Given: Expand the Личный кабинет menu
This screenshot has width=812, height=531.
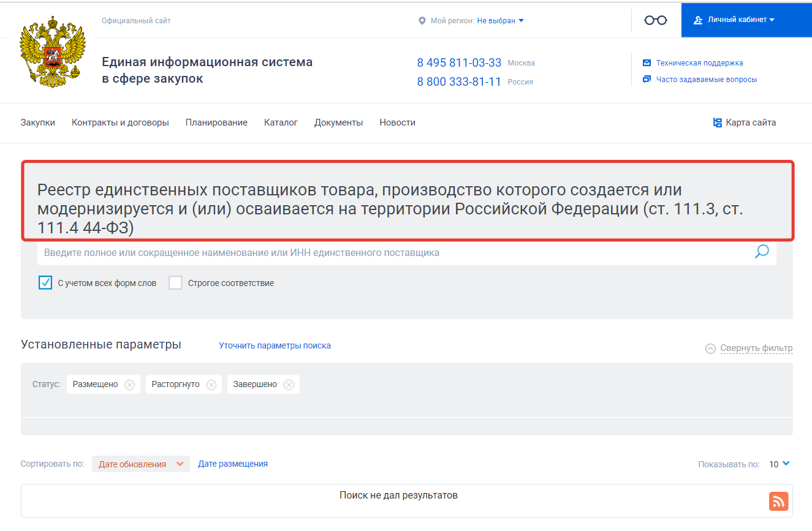Looking at the screenshot, I should (x=746, y=20).
